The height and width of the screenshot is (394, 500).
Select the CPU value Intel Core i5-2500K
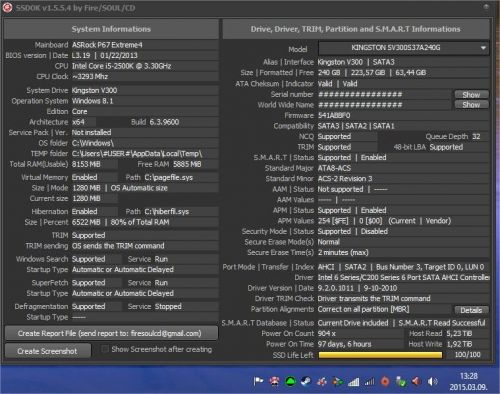pos(121,66)
